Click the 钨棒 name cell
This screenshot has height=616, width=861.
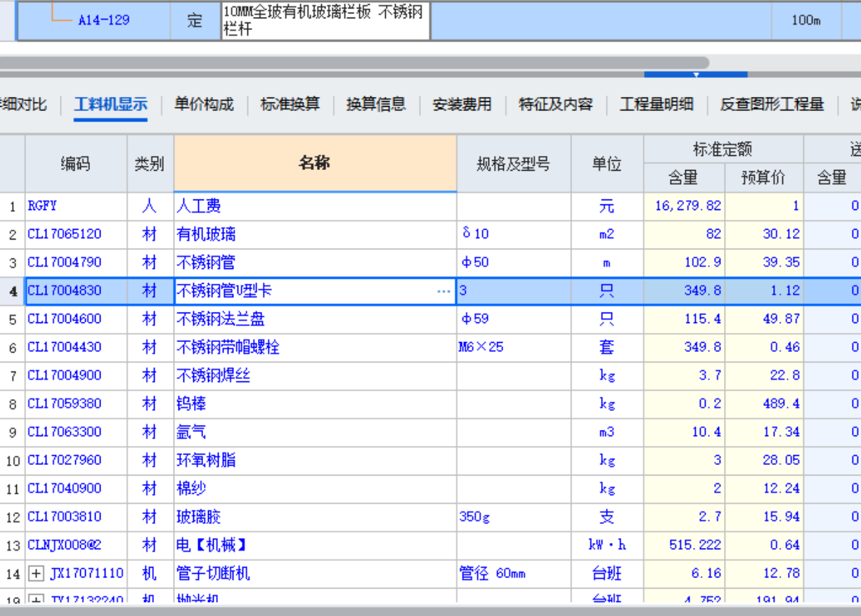[315, 404]
